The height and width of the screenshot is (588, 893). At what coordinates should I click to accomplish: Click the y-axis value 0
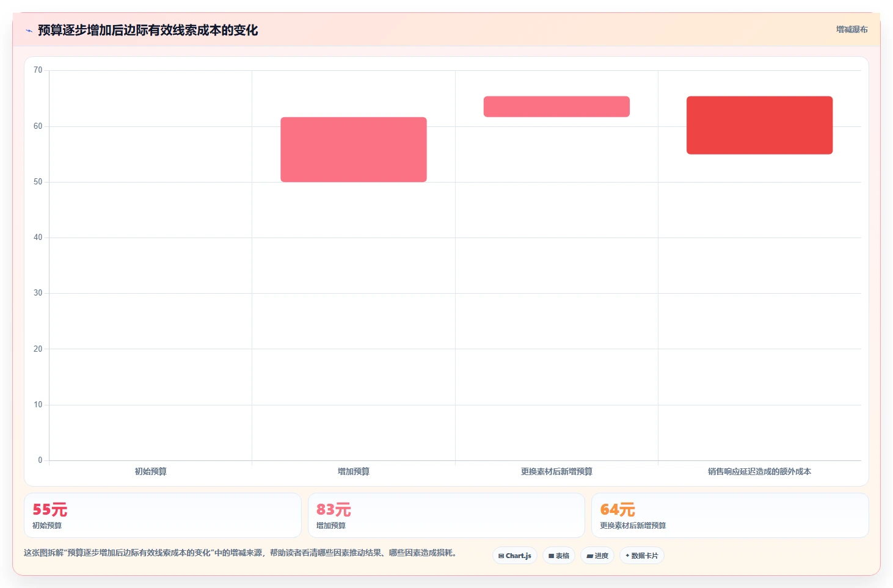pyautogui.click(x=40, y=460)
